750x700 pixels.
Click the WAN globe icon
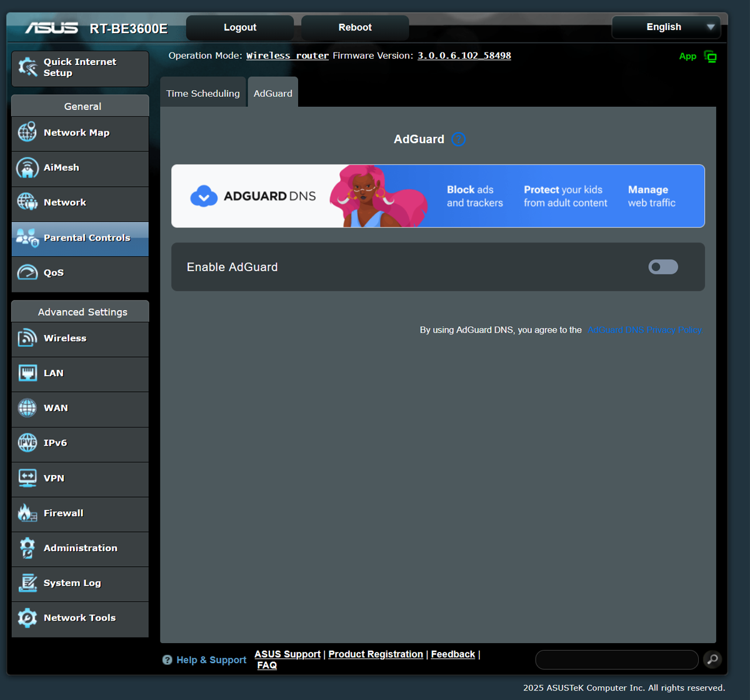[27, 408]
